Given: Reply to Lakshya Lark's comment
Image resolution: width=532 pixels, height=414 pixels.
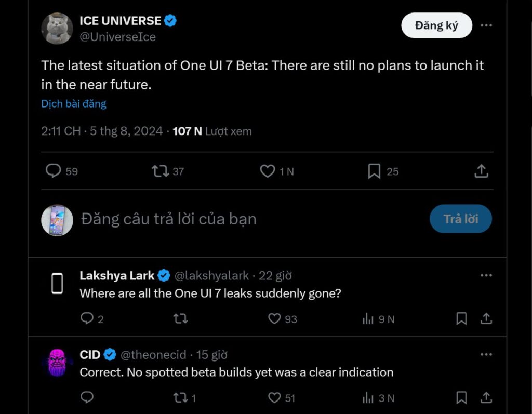Looking at the screenshot, I should pos(87,318).
